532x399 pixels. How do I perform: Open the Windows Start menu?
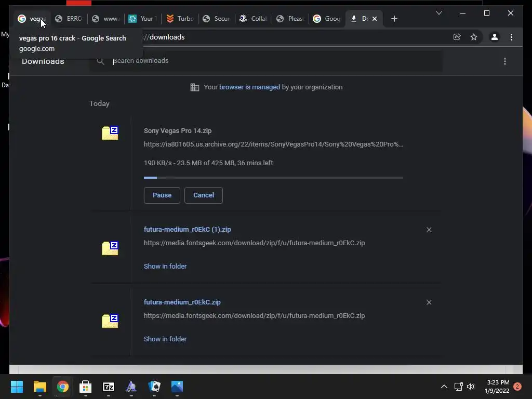tap(17, 387)
